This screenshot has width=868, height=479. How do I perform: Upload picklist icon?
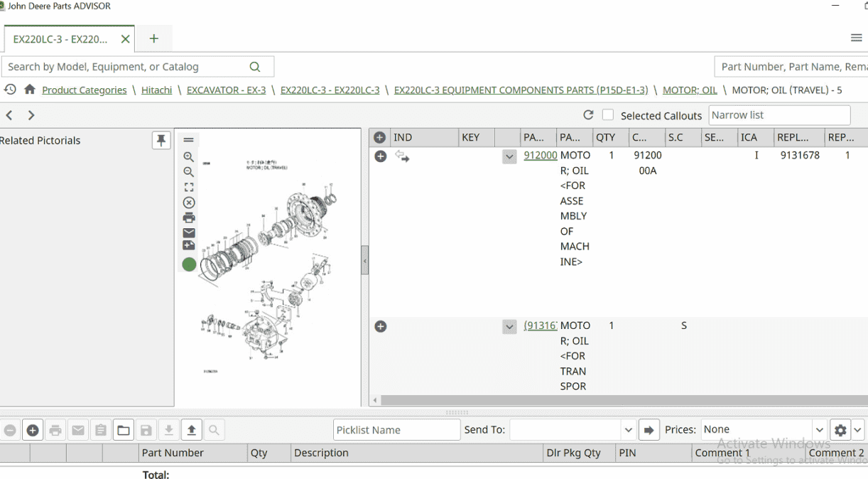pyautogui.click(x=192, y=430)
